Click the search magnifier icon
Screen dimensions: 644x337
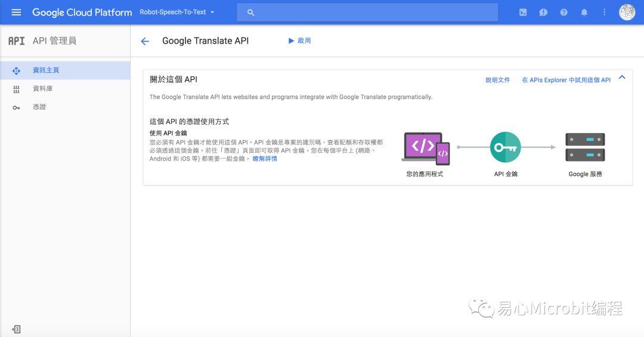coord(250,13)
